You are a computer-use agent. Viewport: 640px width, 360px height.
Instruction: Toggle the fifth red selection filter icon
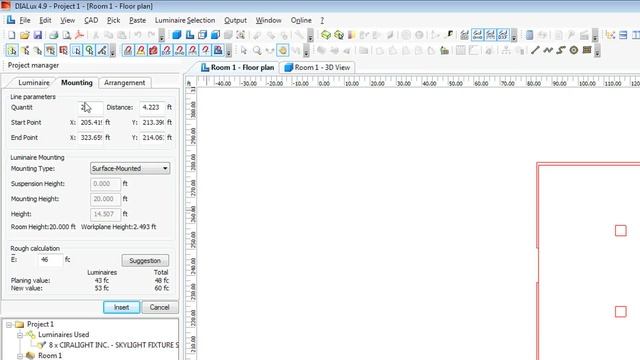(x=64, y=51)
